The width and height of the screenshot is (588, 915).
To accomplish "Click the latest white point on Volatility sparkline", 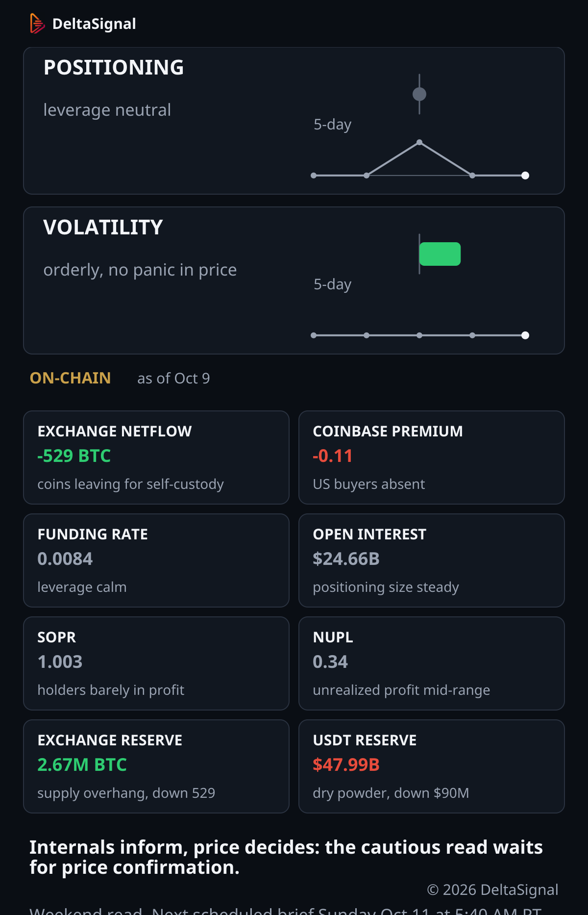I will tap(525, 335).
